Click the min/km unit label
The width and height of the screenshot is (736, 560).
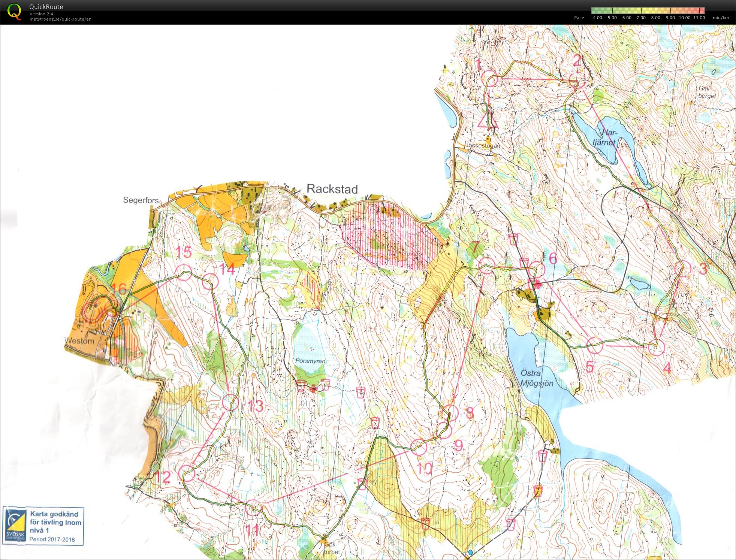(x=721, y=18)
